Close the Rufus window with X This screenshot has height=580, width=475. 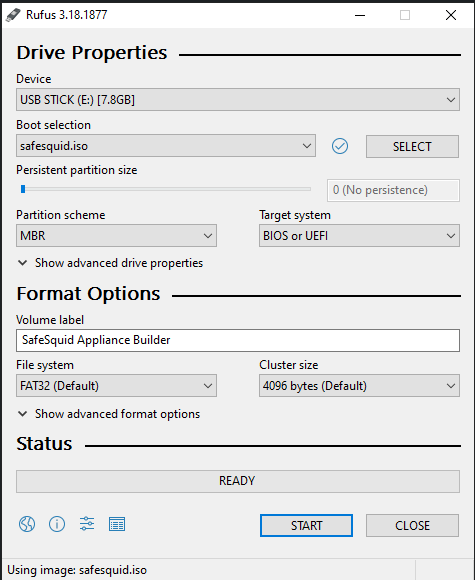click(451, 15)
